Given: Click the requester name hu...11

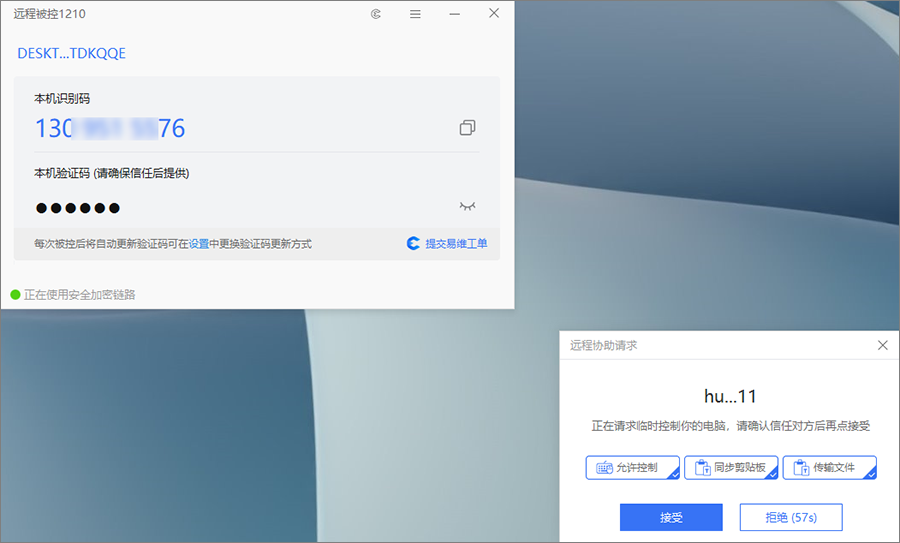Looking at the screenshot, I should coord(730,396).
